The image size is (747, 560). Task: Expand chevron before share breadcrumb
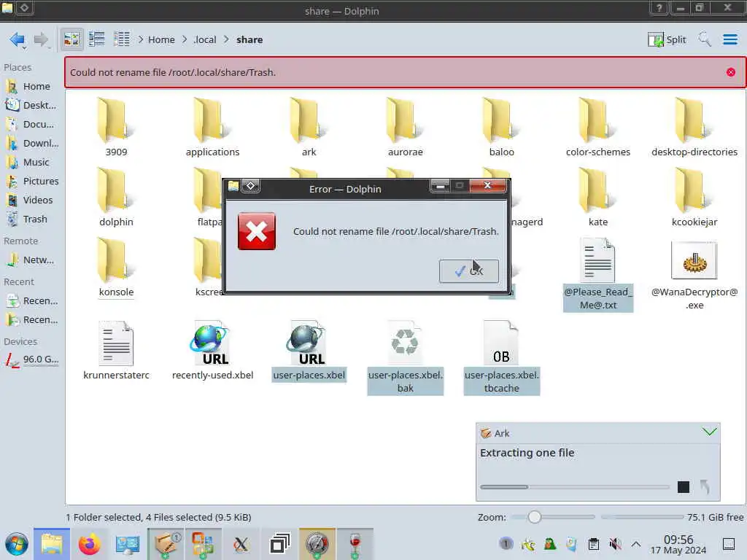(x=227, y=39)
